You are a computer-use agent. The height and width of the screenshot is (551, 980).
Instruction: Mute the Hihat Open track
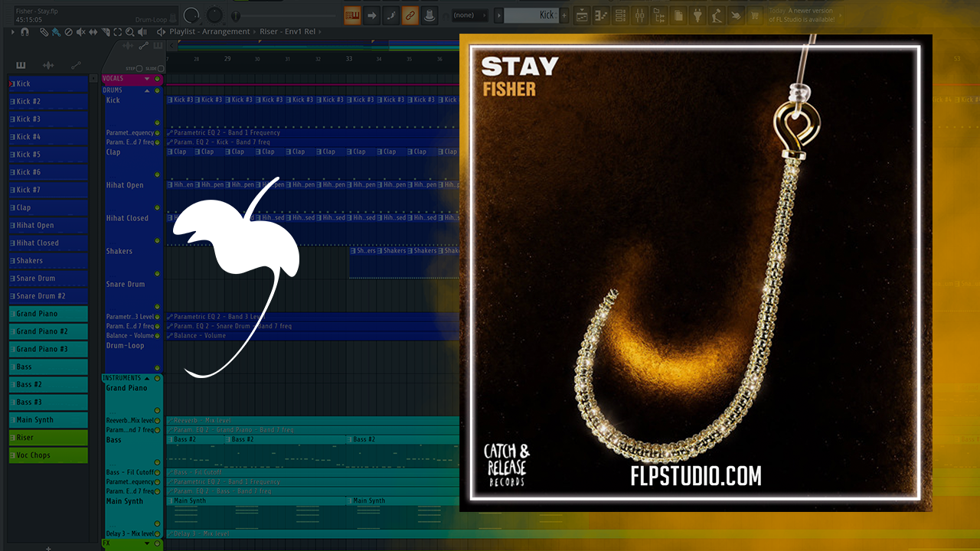coord(158,207)
